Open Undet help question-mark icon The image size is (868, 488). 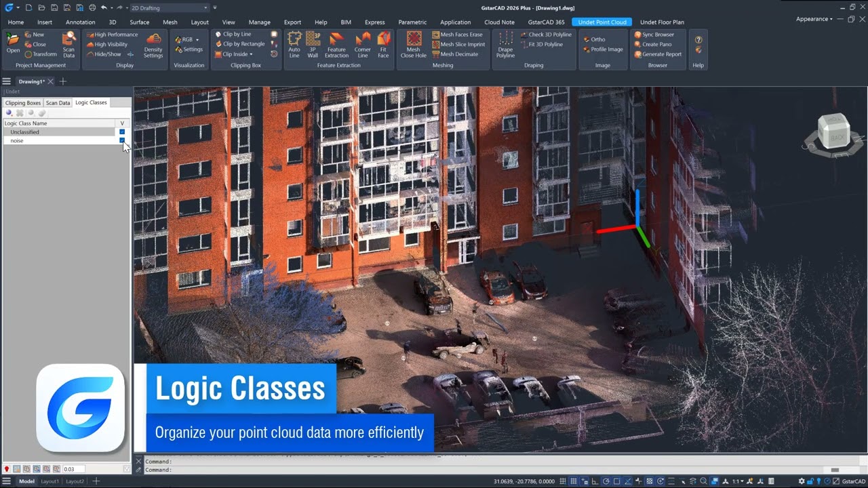[698, 40]
